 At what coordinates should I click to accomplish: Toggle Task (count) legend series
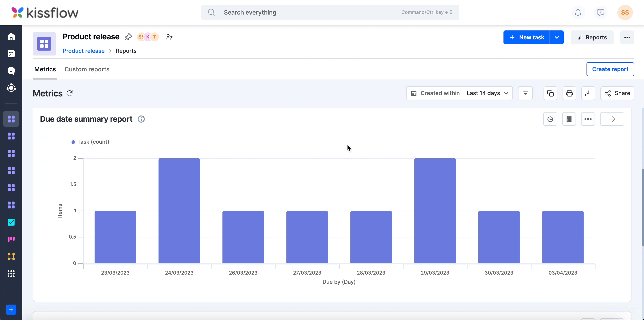tap(90, 142)
